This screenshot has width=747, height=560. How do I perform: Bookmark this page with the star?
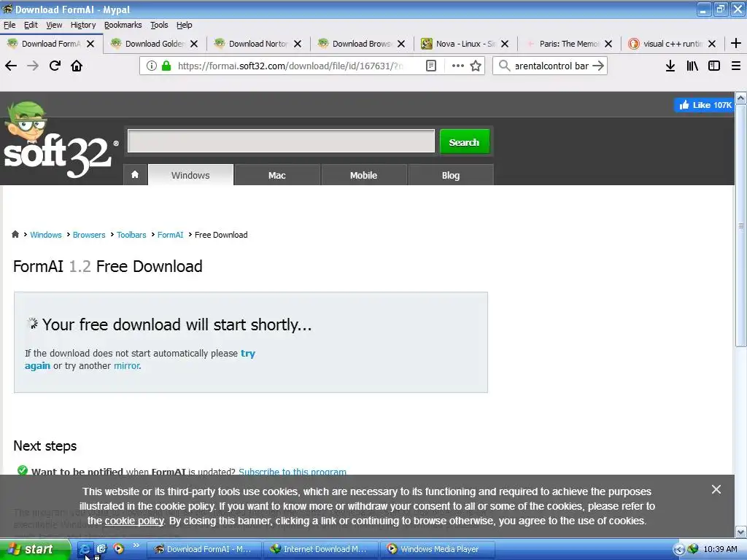(x=476, y=66)
